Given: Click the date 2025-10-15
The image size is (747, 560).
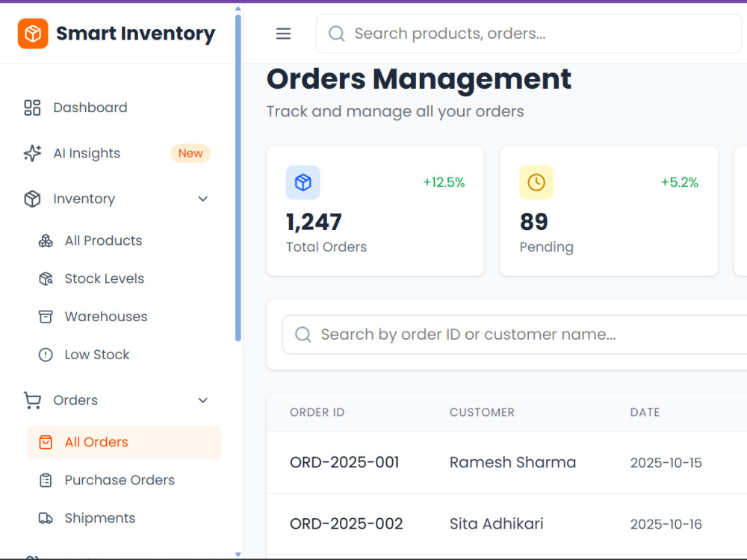Looking at the screenshot, I should pos(666,463).
